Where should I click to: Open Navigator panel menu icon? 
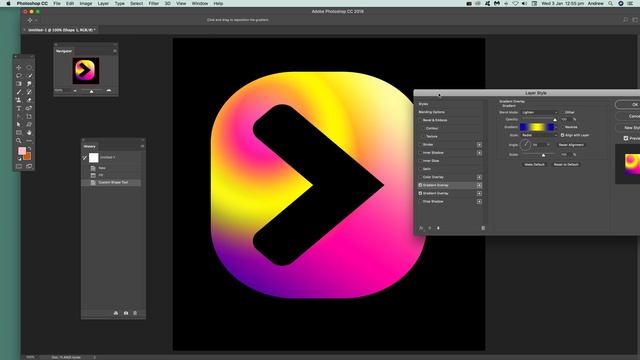pyautogui.click(x=115, y=51)
